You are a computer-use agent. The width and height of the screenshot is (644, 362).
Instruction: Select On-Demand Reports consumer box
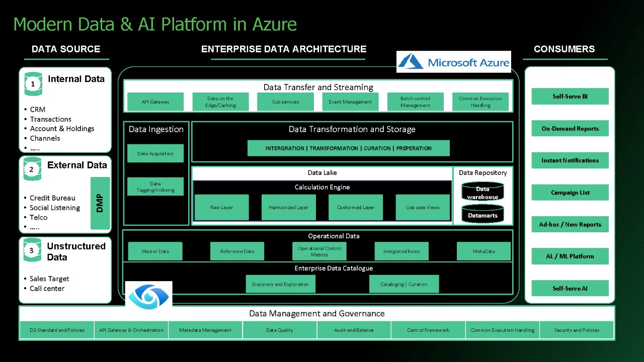[570, 128]
